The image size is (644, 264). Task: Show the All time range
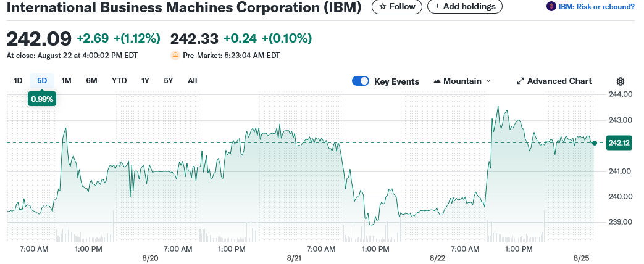(192, 81)
